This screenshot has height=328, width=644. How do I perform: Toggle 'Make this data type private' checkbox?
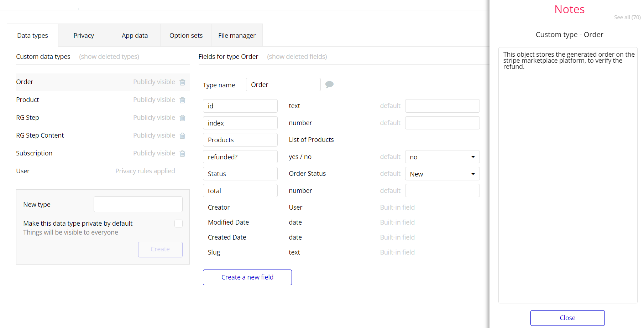click(x=178, y=224)
